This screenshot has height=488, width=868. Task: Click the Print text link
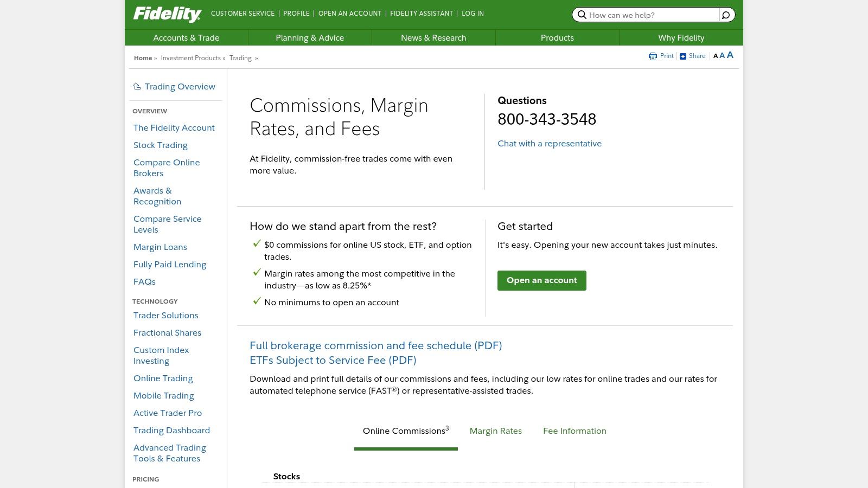667,56
